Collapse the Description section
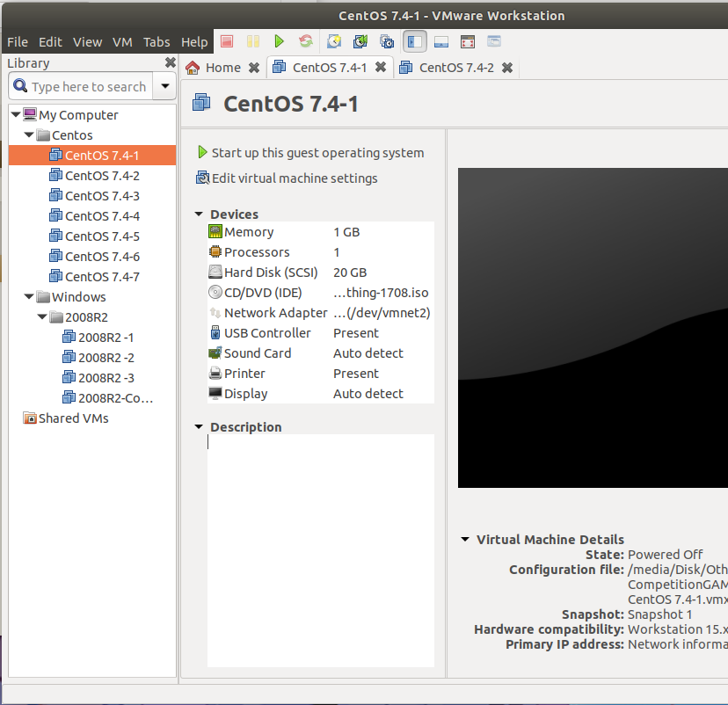This screenshot has width=728, height=705. pos(199,426)
